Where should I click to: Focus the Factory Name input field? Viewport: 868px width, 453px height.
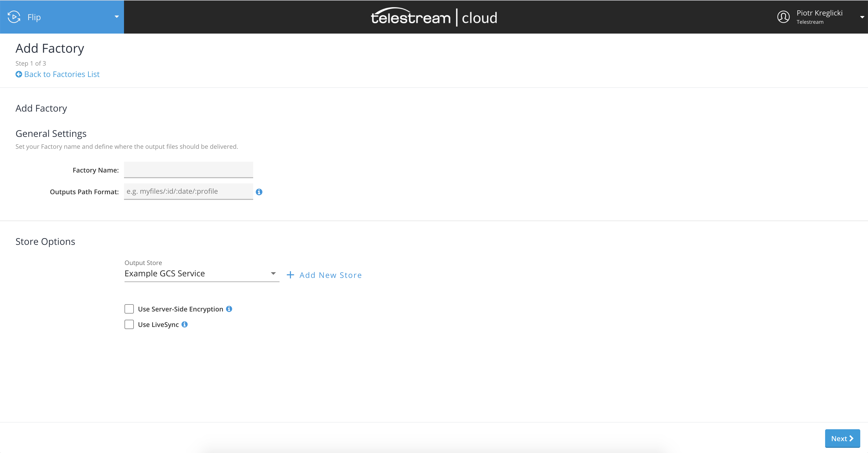coord(188,169)
